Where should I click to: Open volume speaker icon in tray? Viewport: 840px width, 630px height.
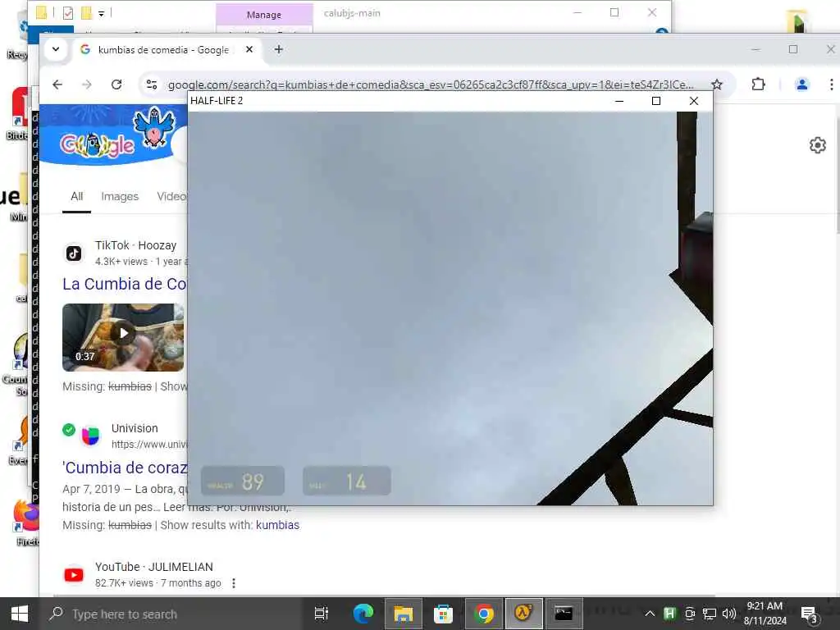[x=728, y=614]
